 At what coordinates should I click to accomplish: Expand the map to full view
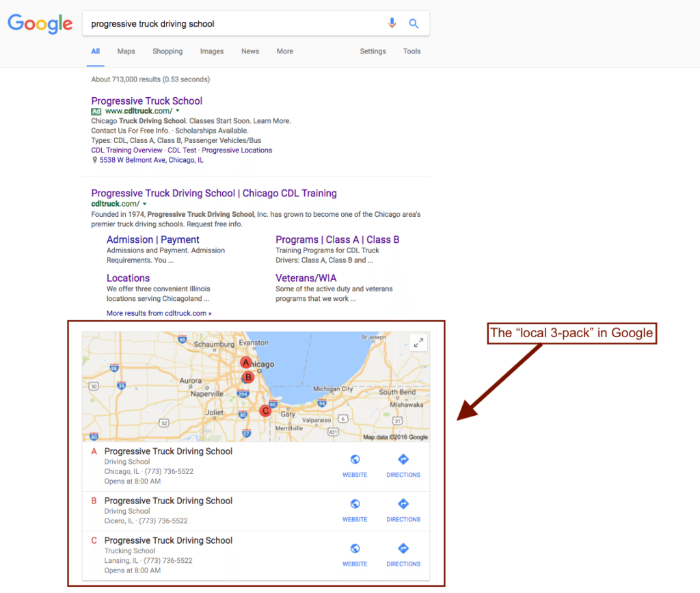[418, 343]
